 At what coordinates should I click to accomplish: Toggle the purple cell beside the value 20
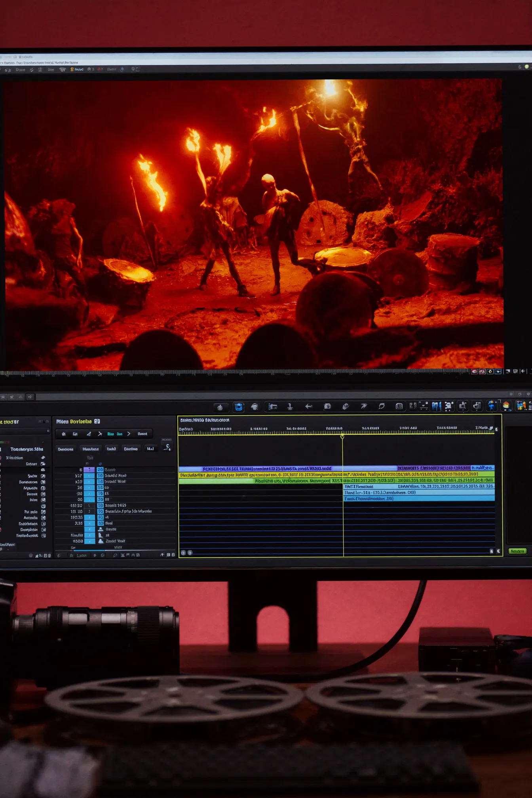[89, 469]
